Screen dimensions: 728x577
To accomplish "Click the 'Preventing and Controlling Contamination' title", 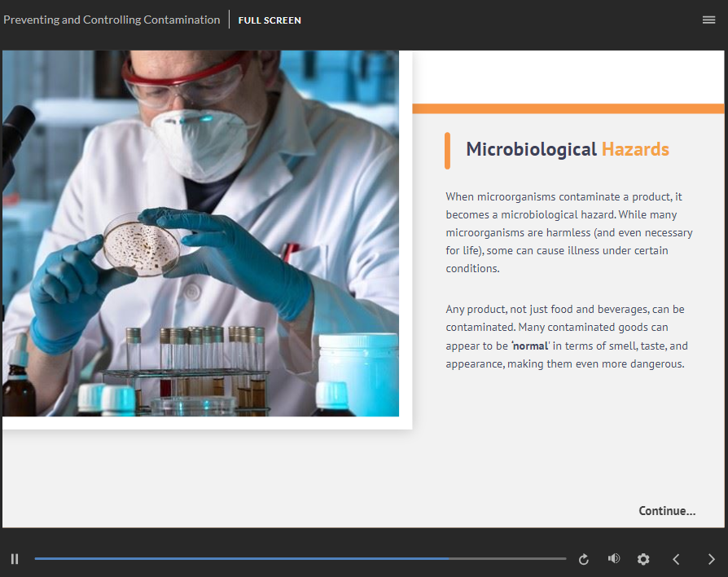I will (112, 20).
